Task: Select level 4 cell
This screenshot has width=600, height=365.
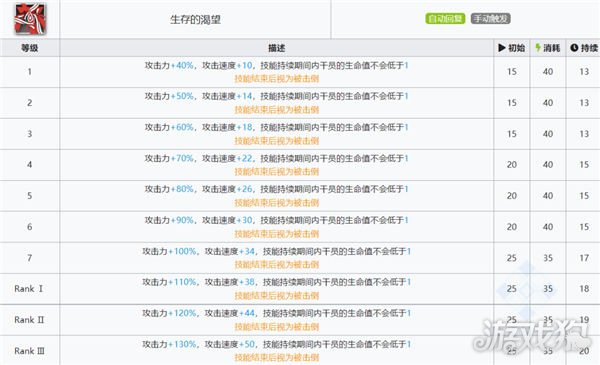Action: tap(29, 165)
